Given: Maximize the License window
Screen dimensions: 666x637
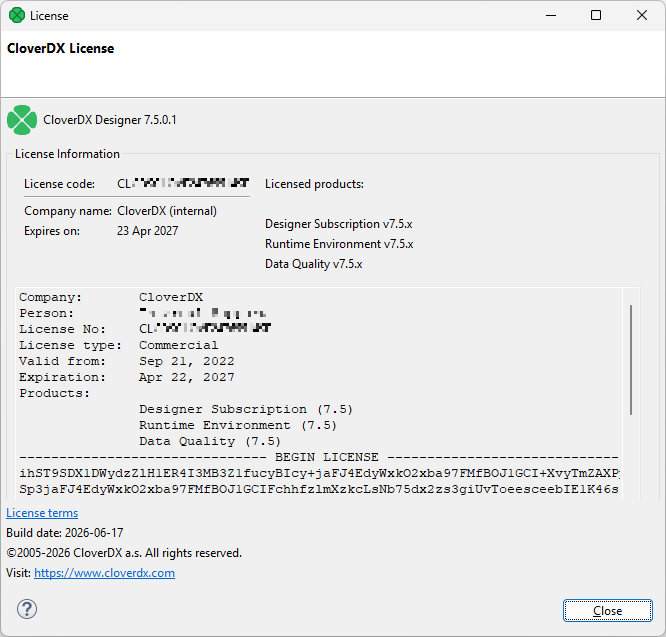Looking at the screenshot, I should [596, 15].
